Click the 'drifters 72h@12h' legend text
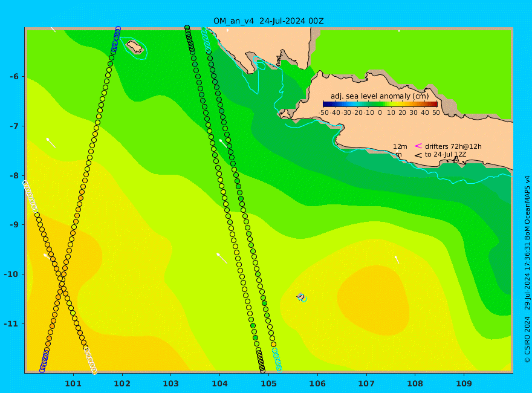 pyautogui.click(x=453, y=146)
